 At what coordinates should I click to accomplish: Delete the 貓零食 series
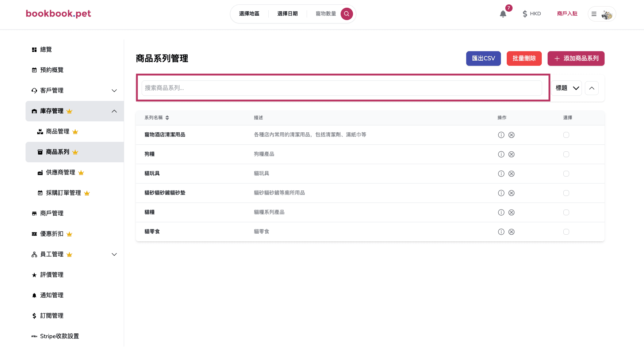pos(511,232)
